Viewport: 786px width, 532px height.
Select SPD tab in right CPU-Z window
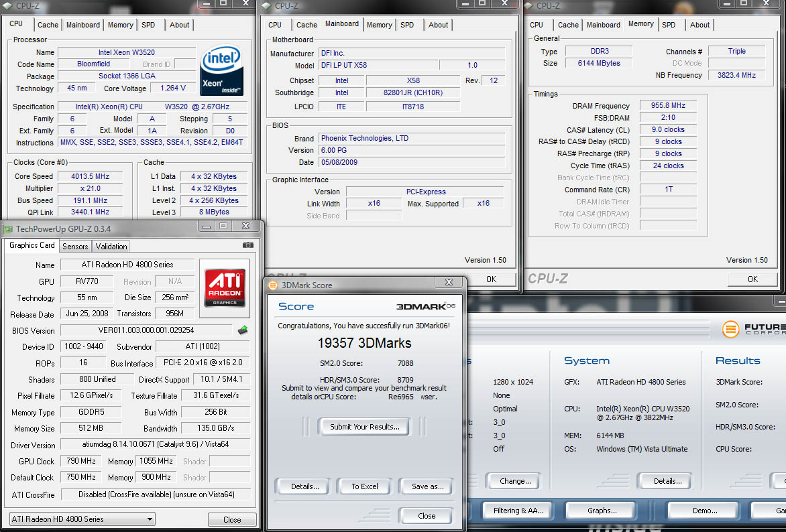click(x=669, y=25)
